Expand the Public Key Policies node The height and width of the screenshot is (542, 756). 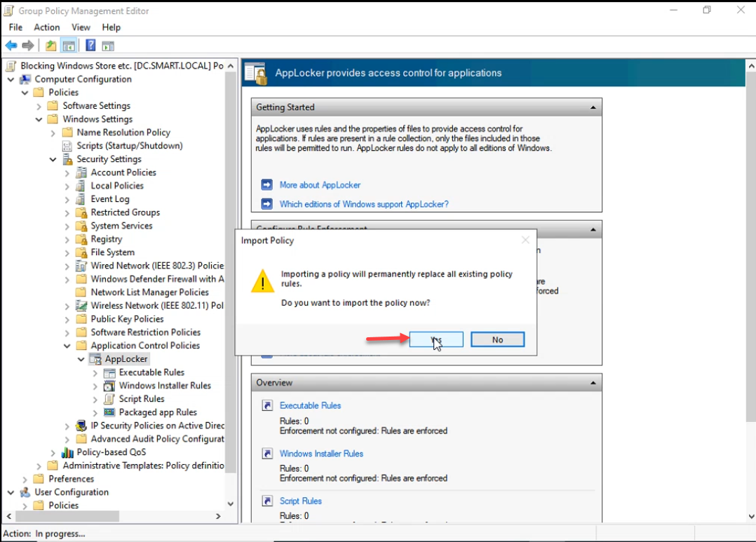[x=67, y=319]
